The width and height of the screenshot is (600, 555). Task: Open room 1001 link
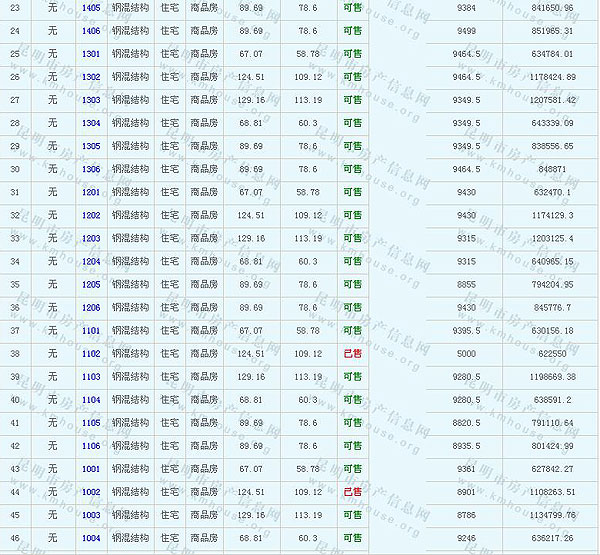(90, 469)
